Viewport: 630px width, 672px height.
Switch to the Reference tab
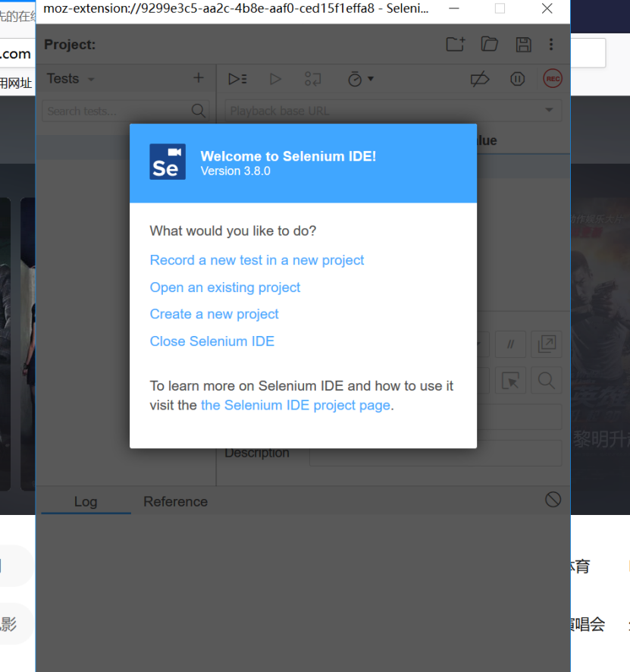coord(176,501)
